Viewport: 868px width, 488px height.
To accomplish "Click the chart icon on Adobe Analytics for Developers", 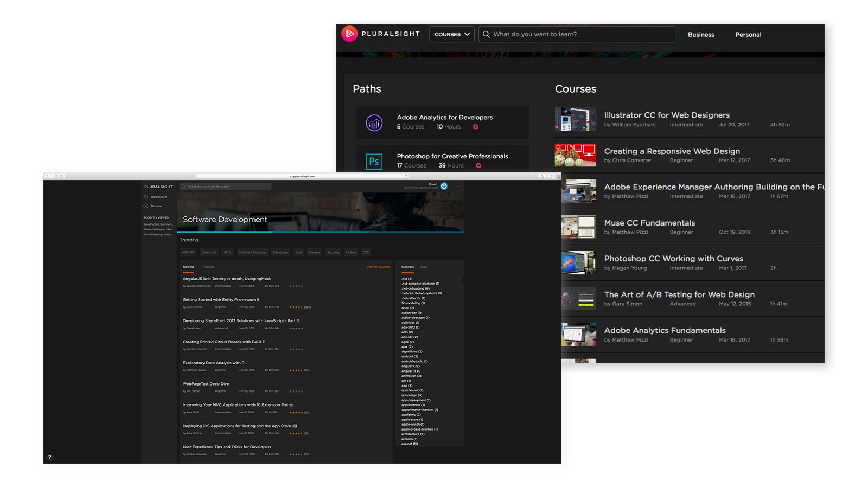I will pyautogui.click(x=374, y=123).
